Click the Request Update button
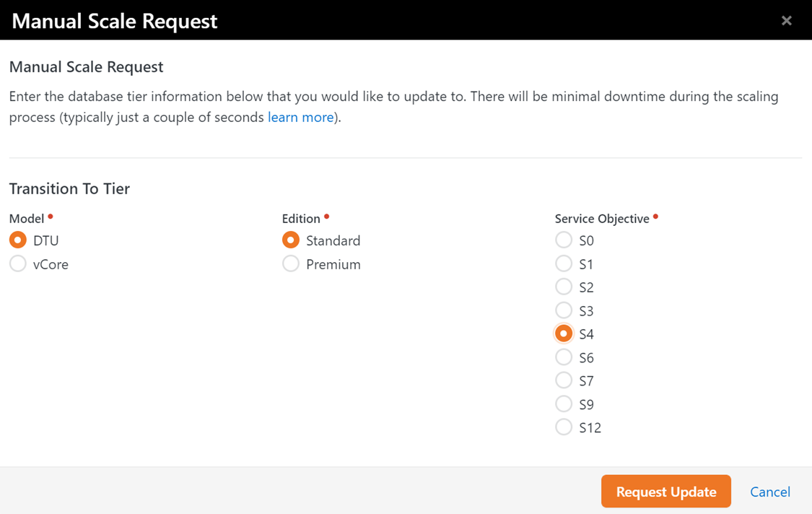 tap(666, 491)
